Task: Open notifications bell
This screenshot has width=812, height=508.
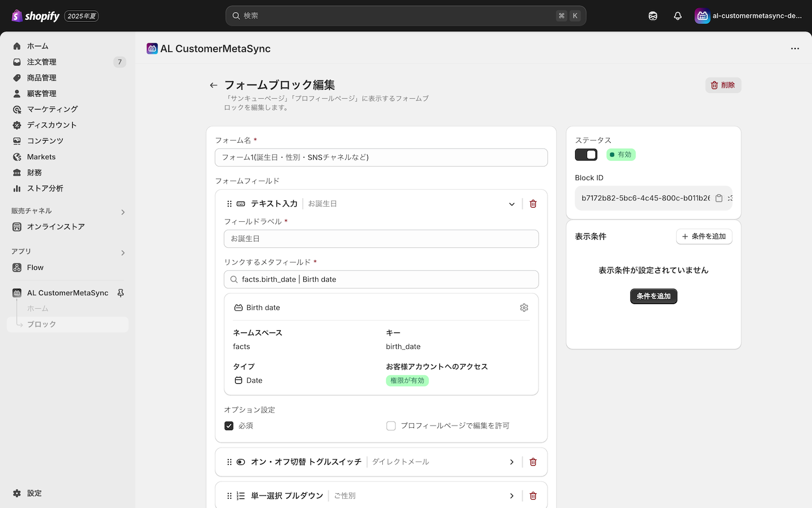Action: (x=678, y=16)
